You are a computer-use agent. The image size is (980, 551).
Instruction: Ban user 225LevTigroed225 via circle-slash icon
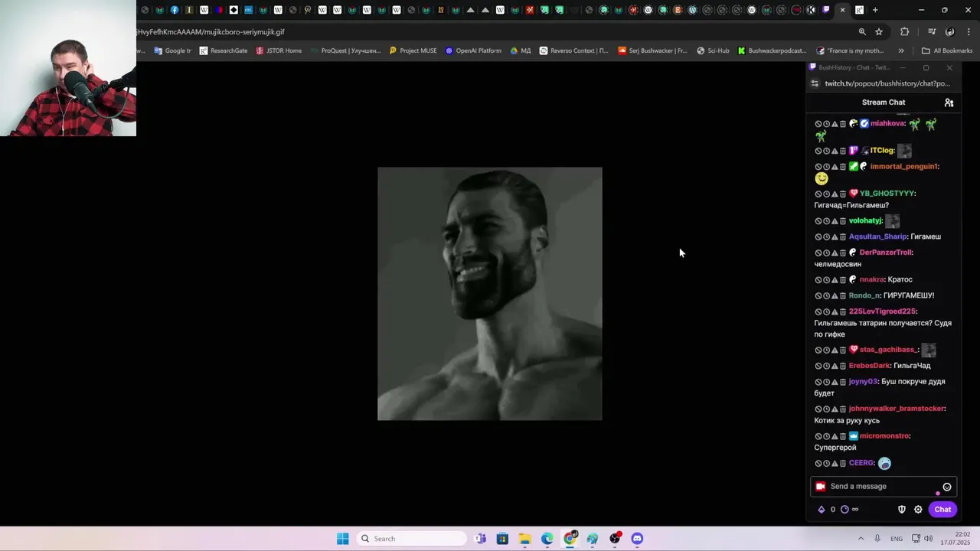pos(818,312)
